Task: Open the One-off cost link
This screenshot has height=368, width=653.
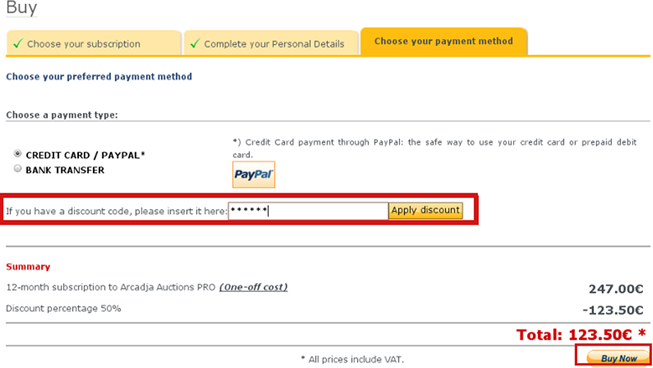Action: pyautogui.click(x=254, y=287)
